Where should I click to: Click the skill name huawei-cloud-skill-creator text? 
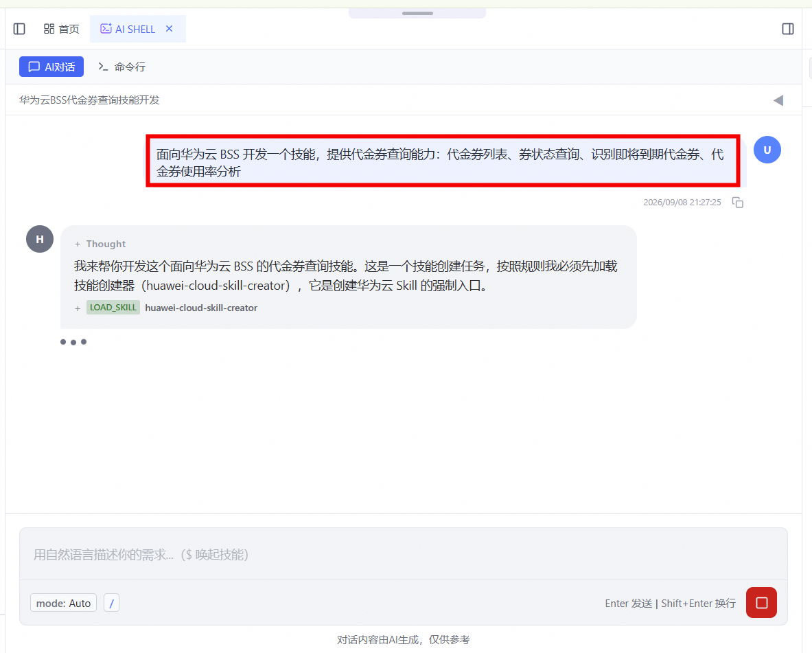[x=201, y=308]
